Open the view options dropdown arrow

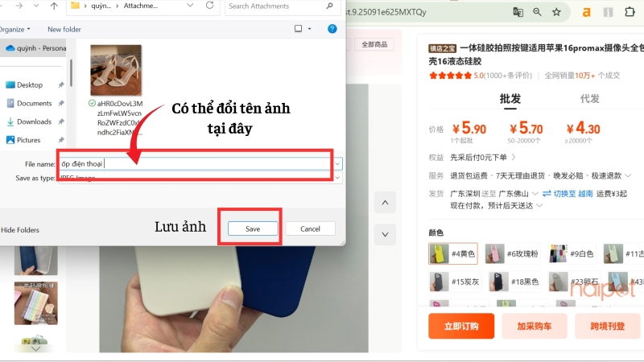tap(310, 29)
